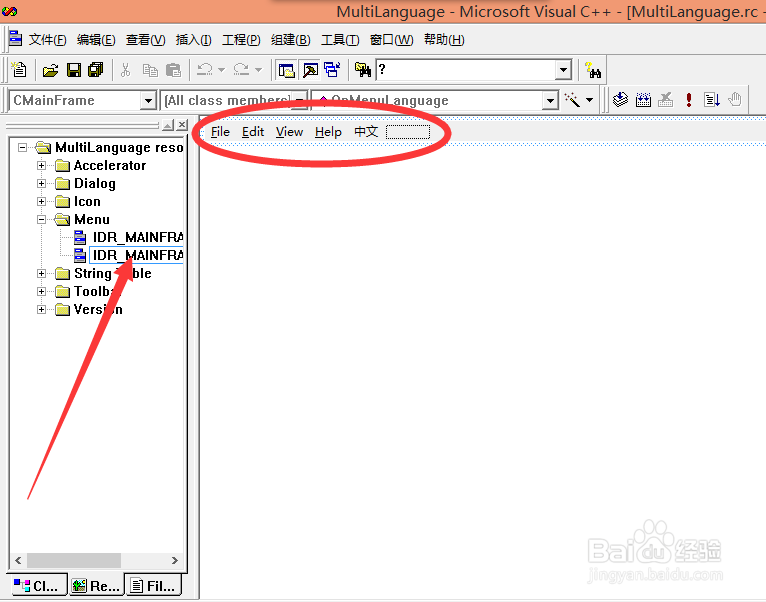The height and width of the screenshot is (602, 766).
Task: Open the WizardBar actions dropdown arrow
Action: pos(590,100)
